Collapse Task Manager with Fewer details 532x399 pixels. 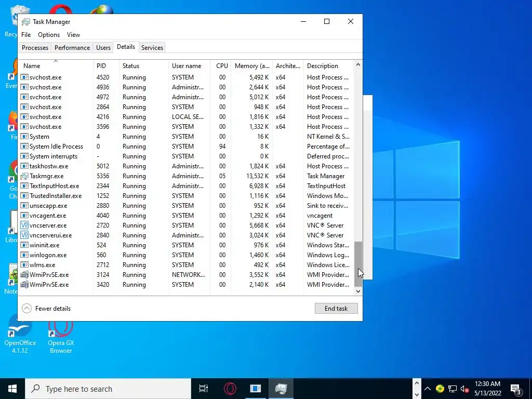click(x=46, y=309)
